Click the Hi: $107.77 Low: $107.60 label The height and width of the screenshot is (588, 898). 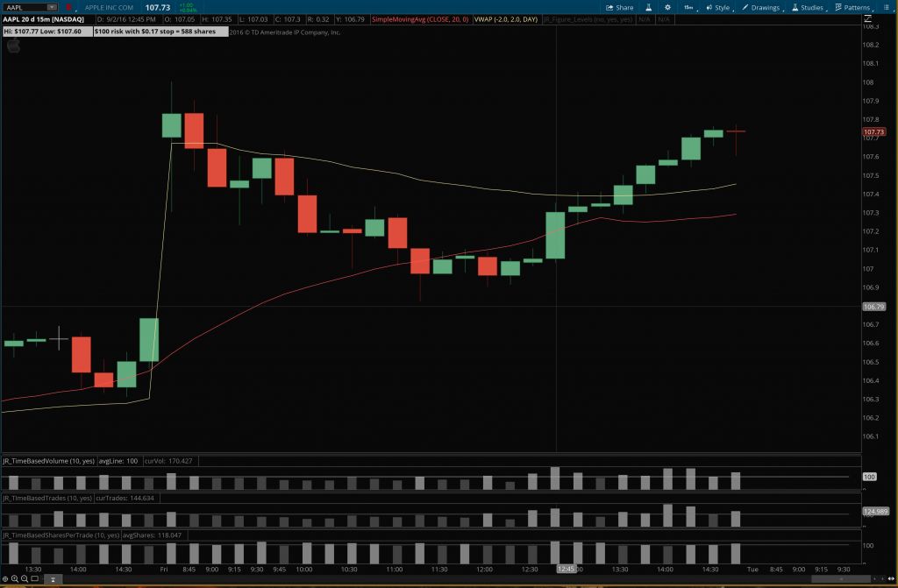click(x=47, y=32)
